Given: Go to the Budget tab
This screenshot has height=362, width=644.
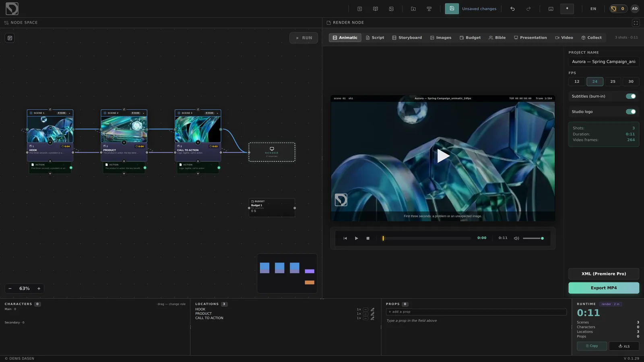Looking at the screenshot, I should (470, 37).
